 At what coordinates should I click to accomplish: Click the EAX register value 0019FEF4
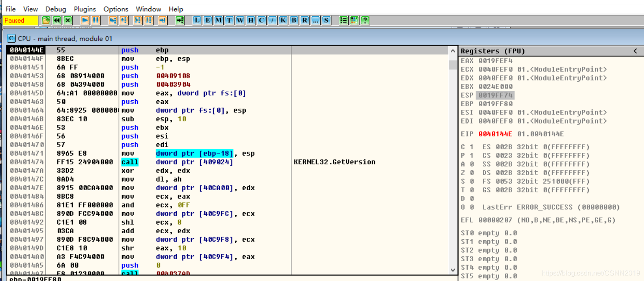(x=495, y=61)
